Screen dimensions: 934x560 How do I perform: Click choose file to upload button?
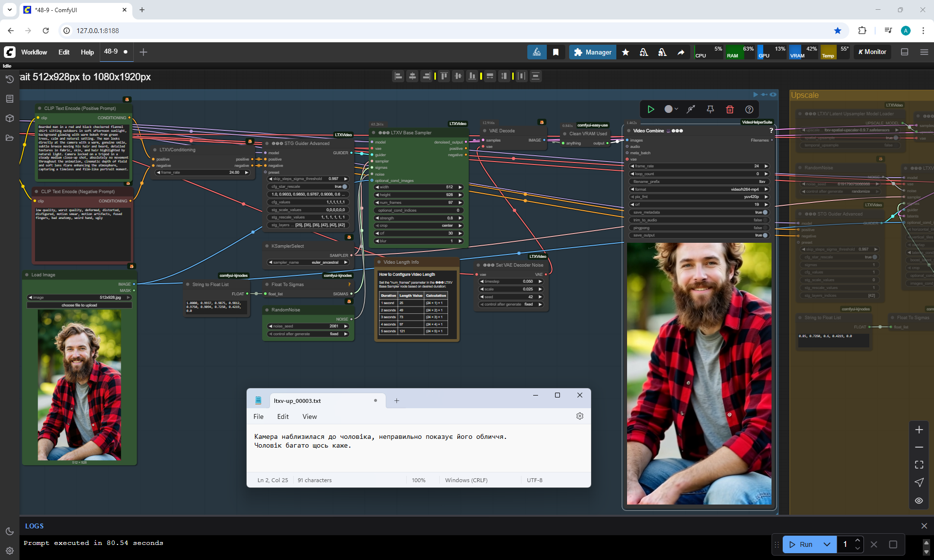[79, 305]
